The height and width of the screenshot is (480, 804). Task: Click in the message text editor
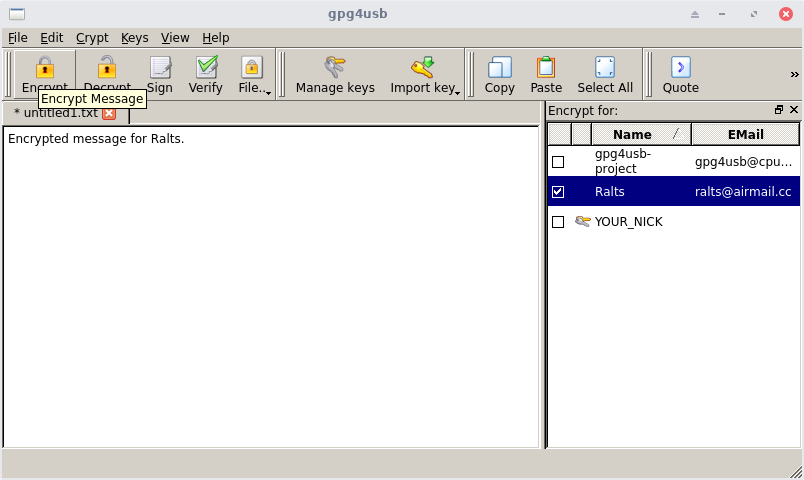272,287
